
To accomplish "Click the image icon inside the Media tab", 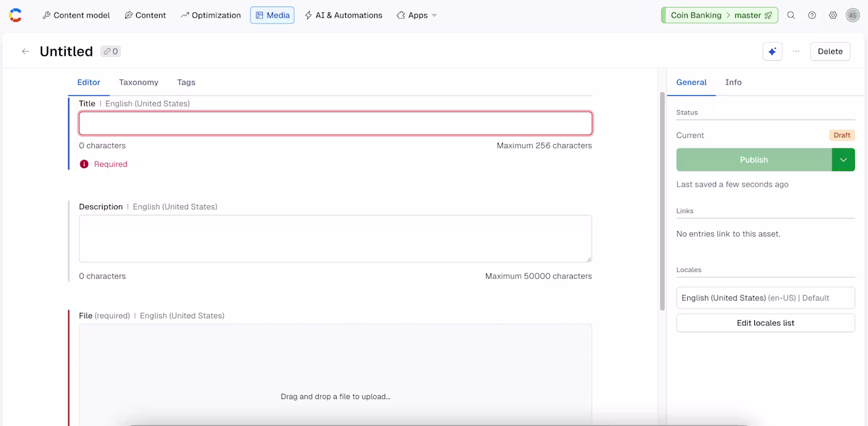I will (x=260, y=15).
